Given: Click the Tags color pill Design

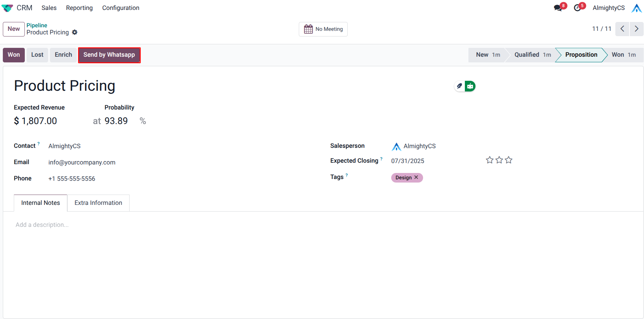Looking at the screenshot, I should click(403, 178).
